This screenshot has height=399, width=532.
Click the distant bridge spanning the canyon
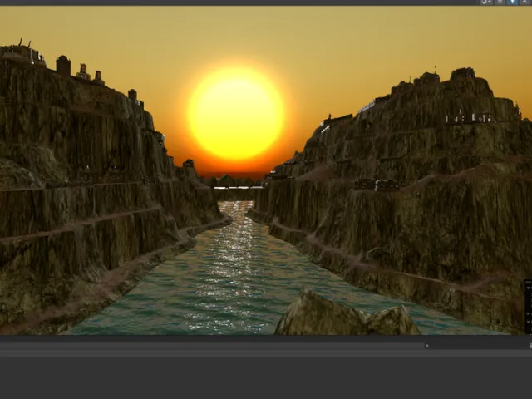pyautogui.click(x=236, y=188)
